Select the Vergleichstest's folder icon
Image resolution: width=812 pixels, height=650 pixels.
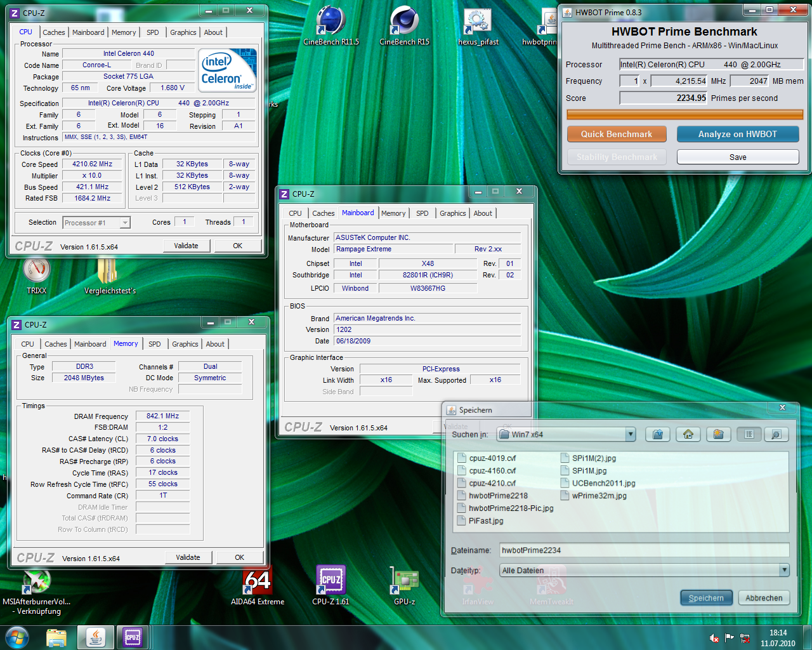point(110,276)
